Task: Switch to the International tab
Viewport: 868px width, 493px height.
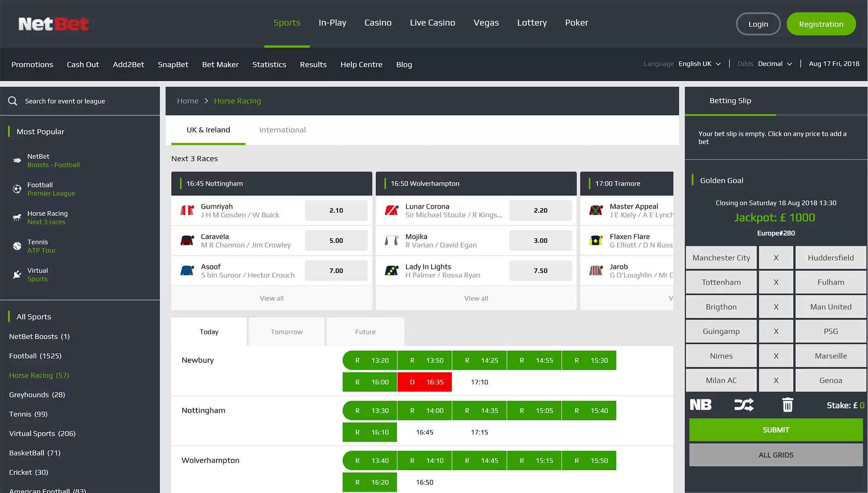Action: coord(282,130)
